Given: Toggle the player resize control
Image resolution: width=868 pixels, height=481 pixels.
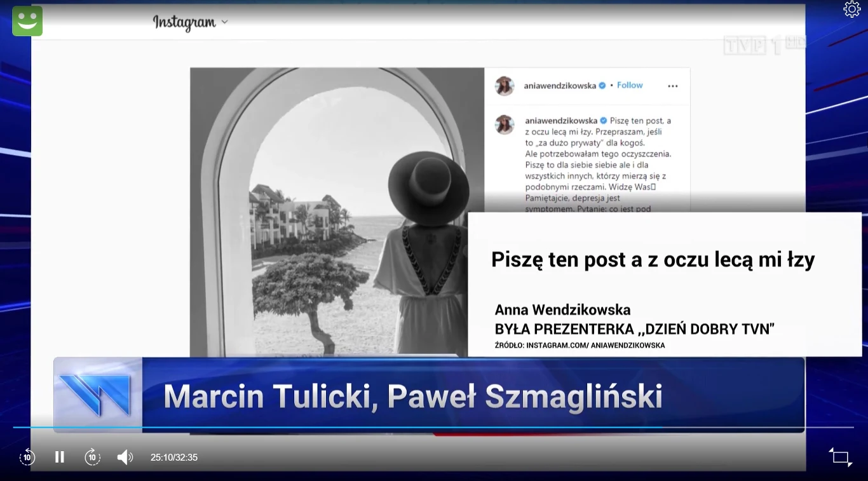Looking at the screenshot, I should 840,457.
